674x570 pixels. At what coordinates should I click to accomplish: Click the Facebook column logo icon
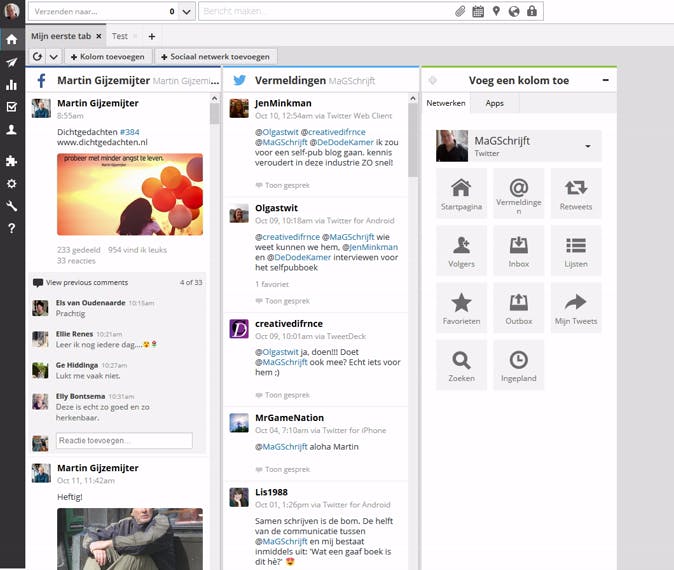41,80
